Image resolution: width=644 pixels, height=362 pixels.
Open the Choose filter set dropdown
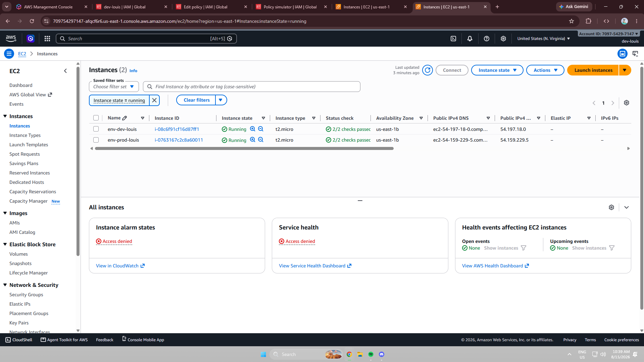click(114, 87)
